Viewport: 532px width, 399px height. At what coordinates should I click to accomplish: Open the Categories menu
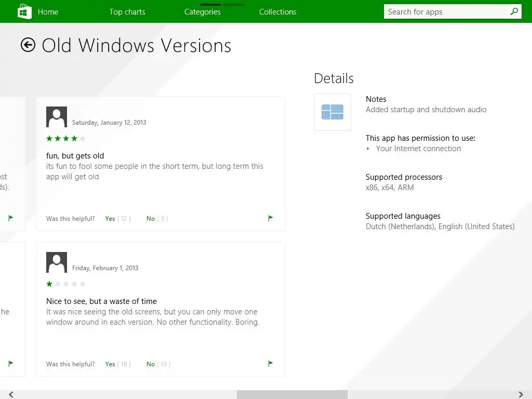(x=203, y=12)
